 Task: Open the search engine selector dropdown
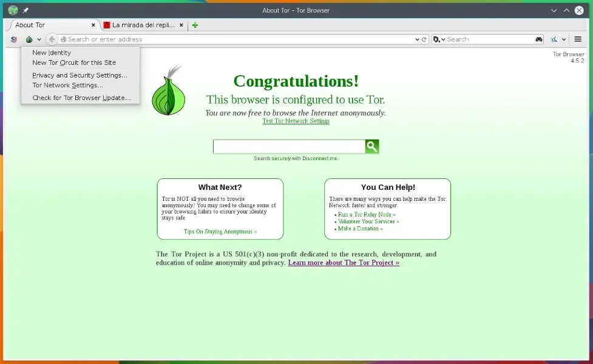(439, 39)
